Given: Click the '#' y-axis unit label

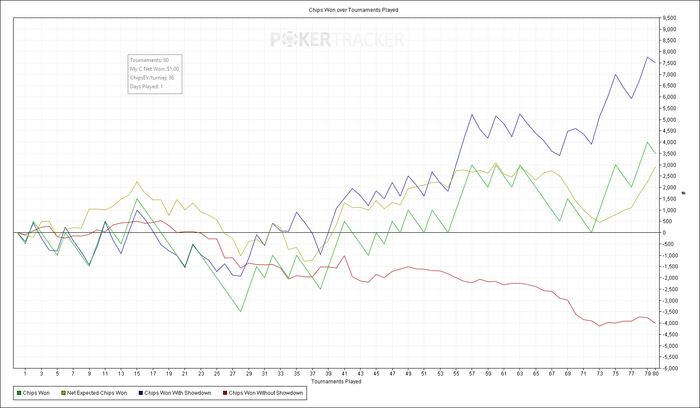Looking at the screenshot, I should click(684, 193).
